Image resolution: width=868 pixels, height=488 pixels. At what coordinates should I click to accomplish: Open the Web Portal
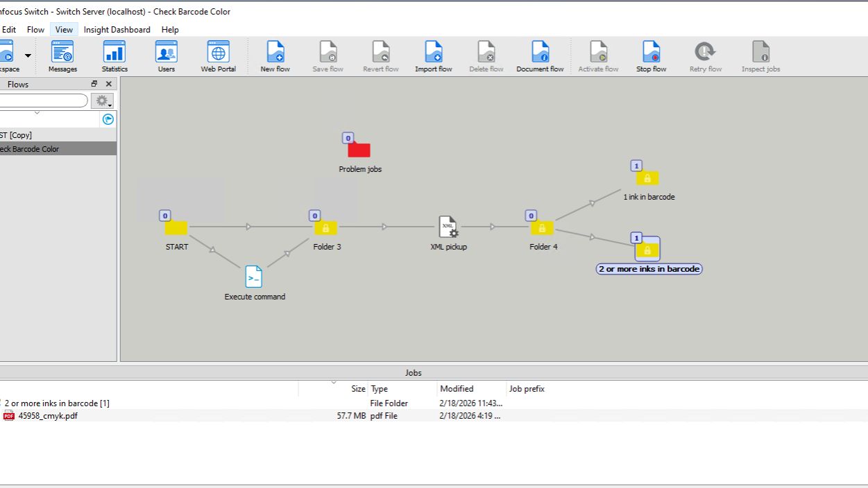tap(219, 57)
